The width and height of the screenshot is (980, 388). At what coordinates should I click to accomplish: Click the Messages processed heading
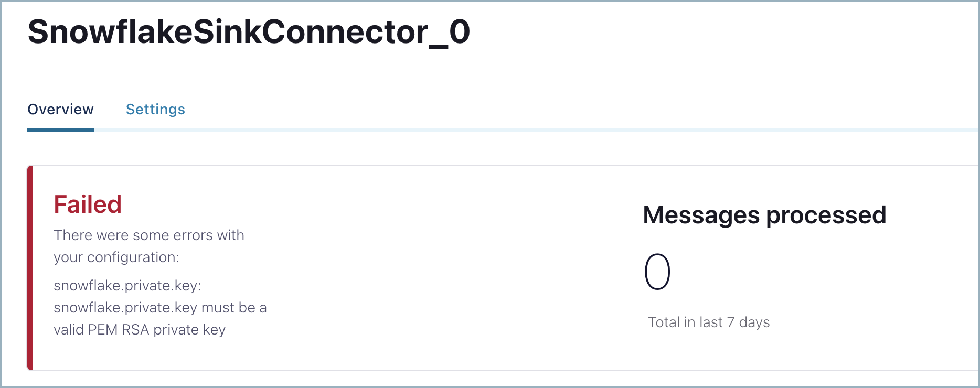pos(765,215)
